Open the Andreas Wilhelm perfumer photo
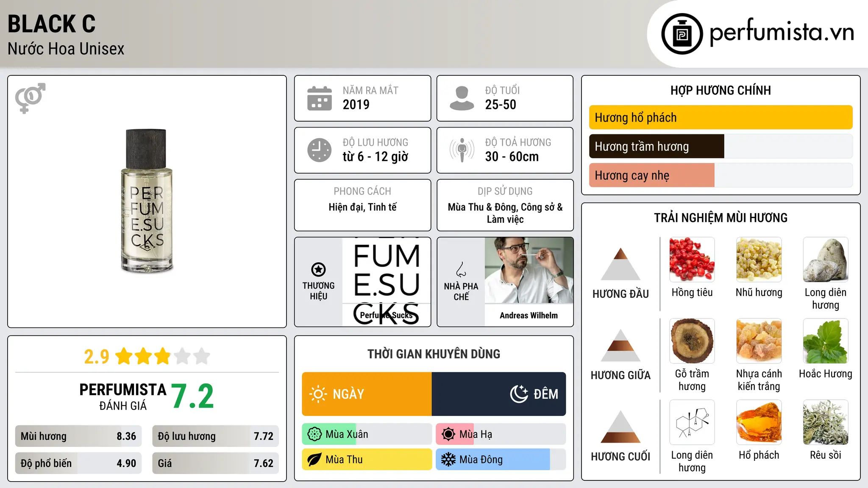Screen dimensions: 868x488 click(529, 270)
